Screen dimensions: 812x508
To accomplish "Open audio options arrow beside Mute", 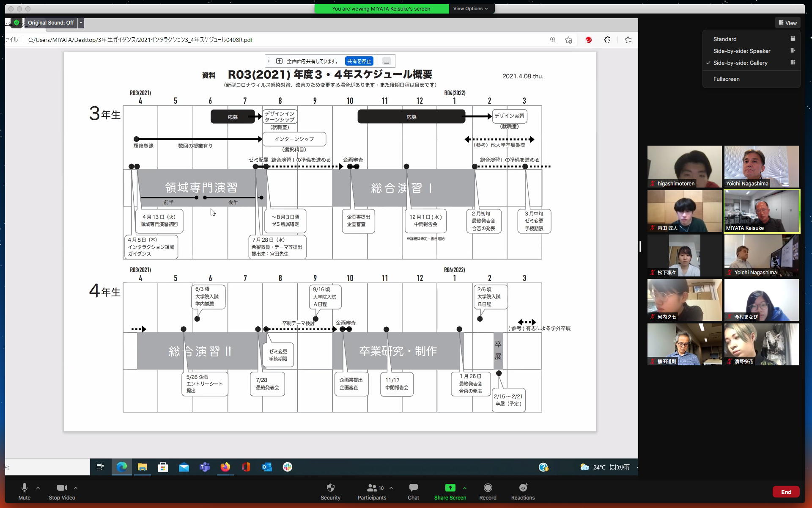I will [38, 488].
